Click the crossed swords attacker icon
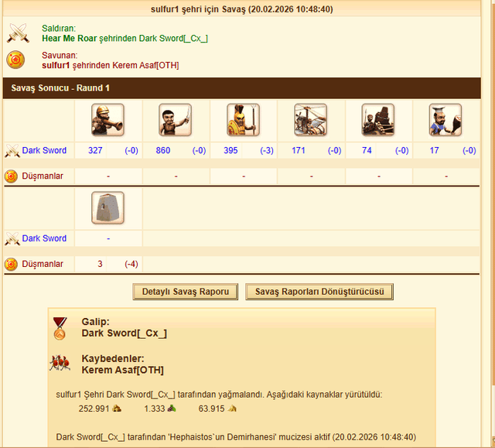Viewport: 495px width, 448px height. [x=18, y=32]
